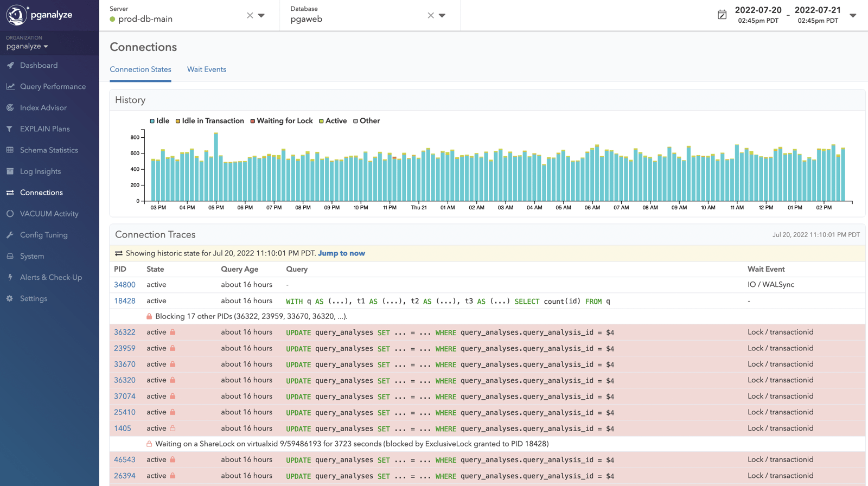Click the lock icon on PID 36322 row

click(173, 332)
